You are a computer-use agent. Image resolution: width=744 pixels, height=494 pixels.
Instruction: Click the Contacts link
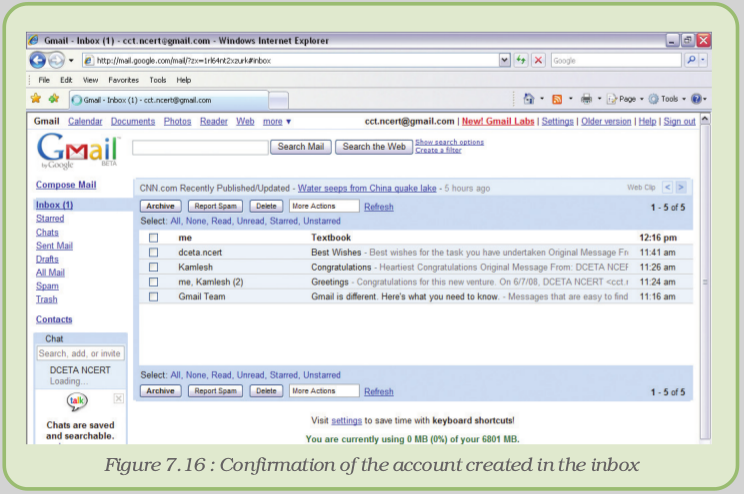[x=54, y=319]
